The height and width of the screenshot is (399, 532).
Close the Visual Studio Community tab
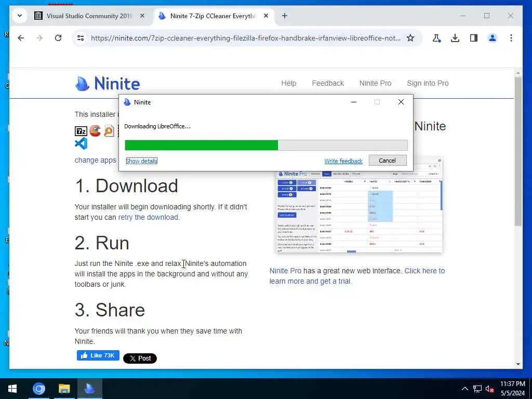click(x=142, y=16)
